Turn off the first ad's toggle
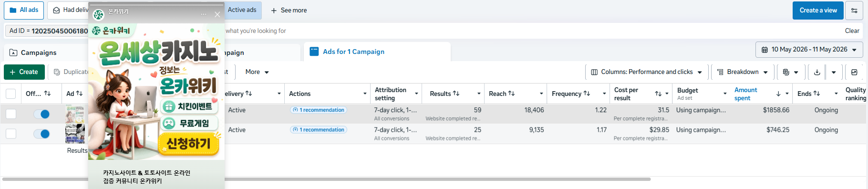The image size is (868, 189). [41, 114]
